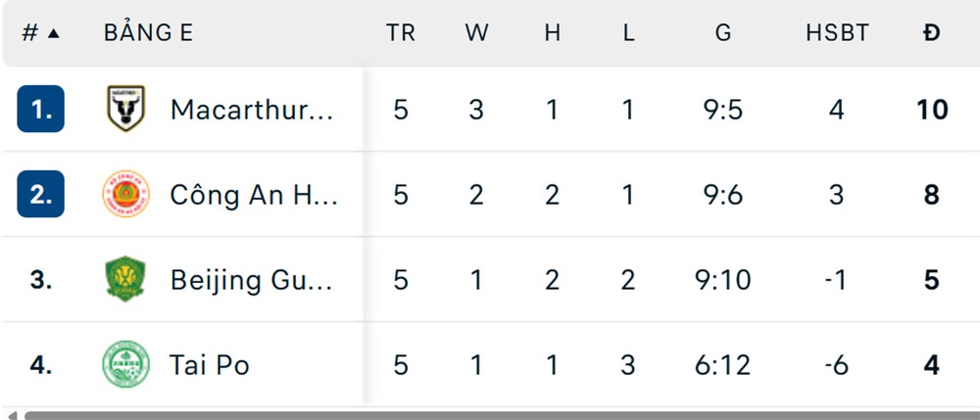
Task: Open the Macarthur team link
Action: coord(252,109)
